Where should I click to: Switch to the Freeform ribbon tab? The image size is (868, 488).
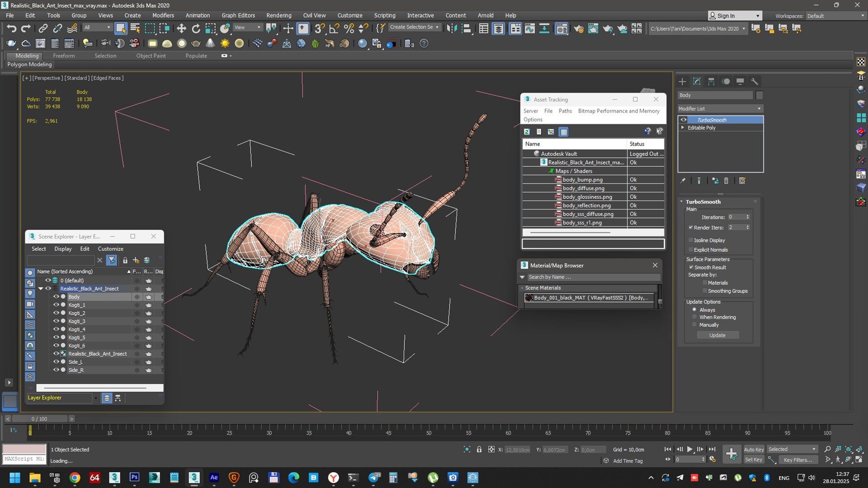[x=64, y=56]
